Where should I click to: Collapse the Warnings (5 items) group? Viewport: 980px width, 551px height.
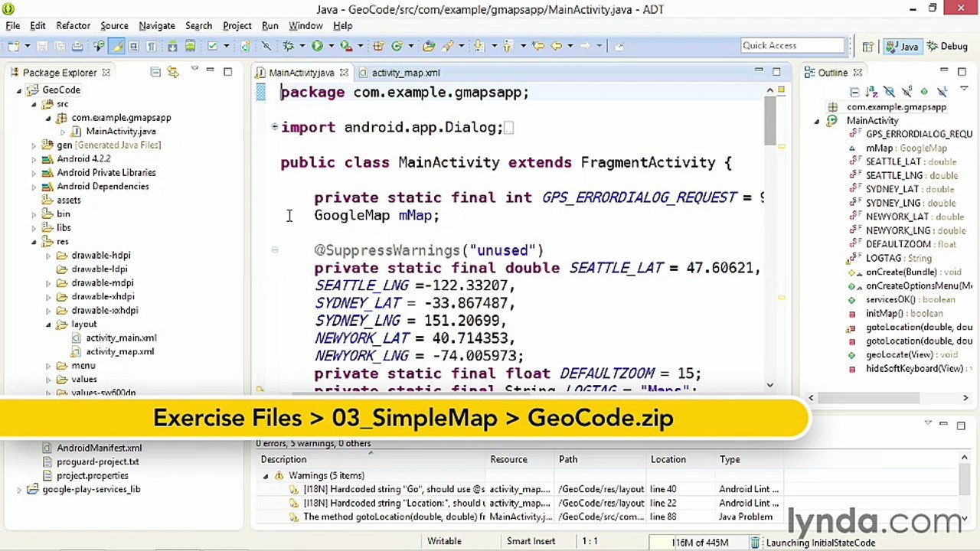pos(266,475)
